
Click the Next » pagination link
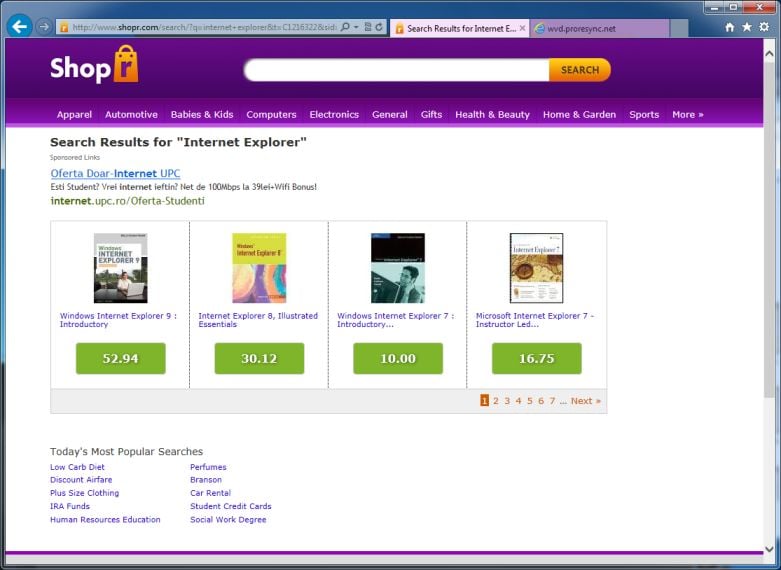586,401
